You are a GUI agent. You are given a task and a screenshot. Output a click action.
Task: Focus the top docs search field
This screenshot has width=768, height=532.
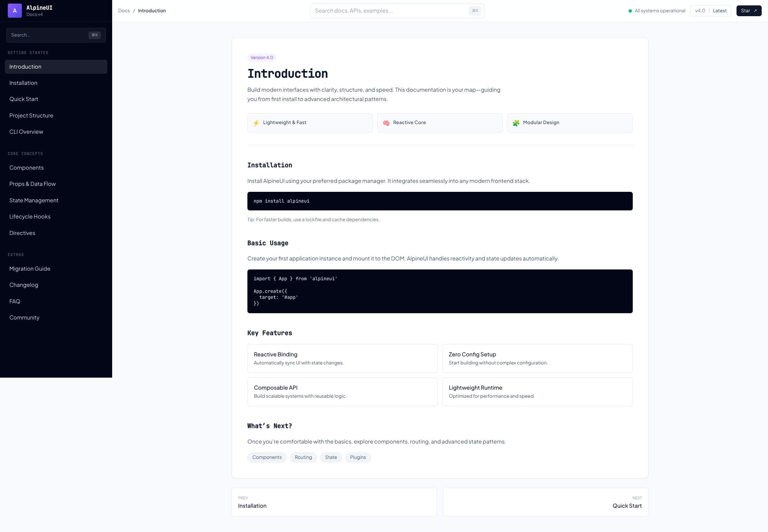click(397, 11)
